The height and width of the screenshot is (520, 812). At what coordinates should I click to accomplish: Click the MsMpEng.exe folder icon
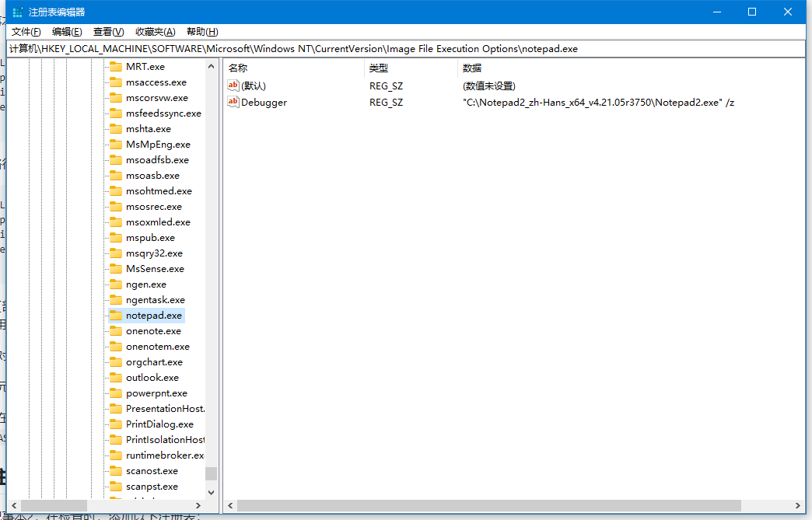click(x=117, y=144)
